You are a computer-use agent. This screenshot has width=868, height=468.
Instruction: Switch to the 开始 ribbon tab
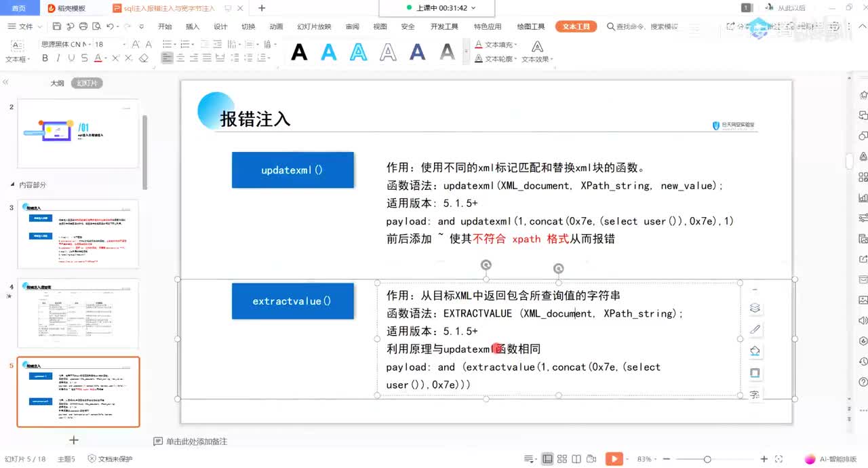tap(165, 26)
